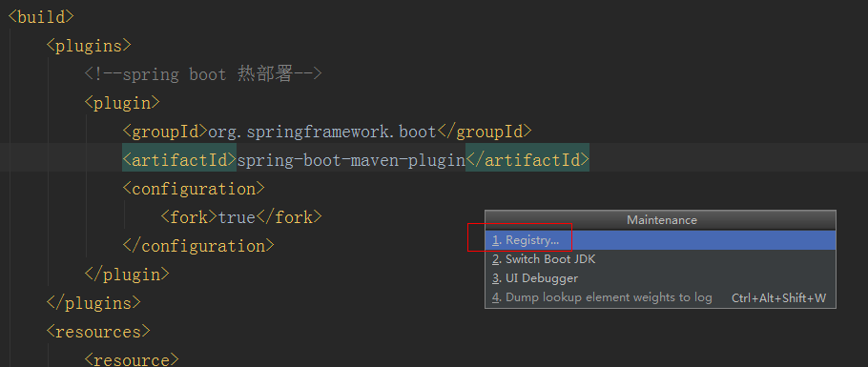Screen dimensions: 868x367
Task: Click the opening <plugins> tag
Action: pyautogui.click(x=89, y=46)
